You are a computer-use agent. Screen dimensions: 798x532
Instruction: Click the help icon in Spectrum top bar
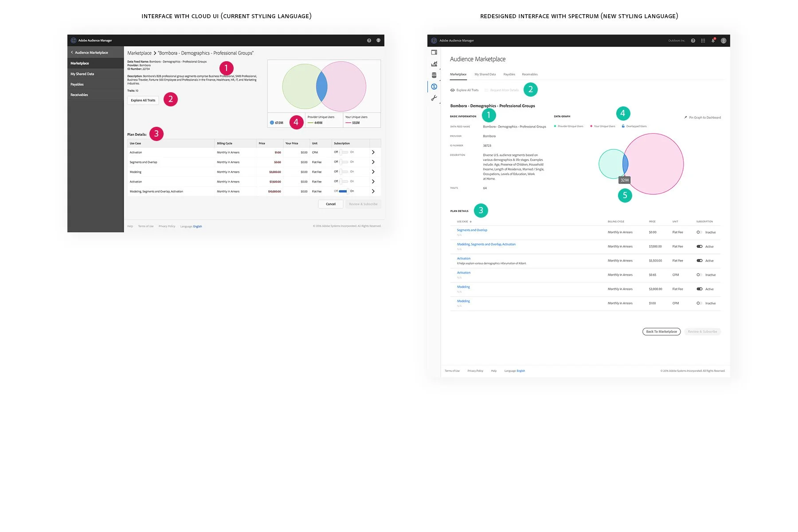click(x=693, y=40)
